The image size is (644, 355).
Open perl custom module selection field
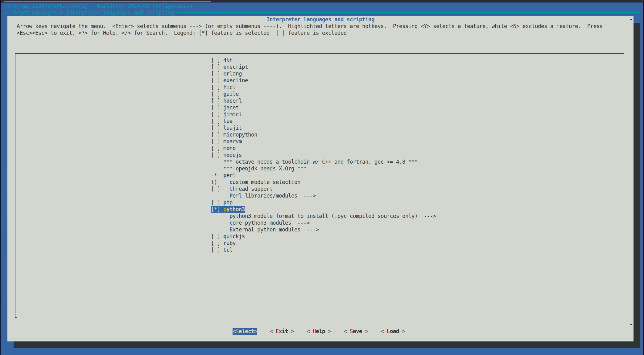[256, 182]
